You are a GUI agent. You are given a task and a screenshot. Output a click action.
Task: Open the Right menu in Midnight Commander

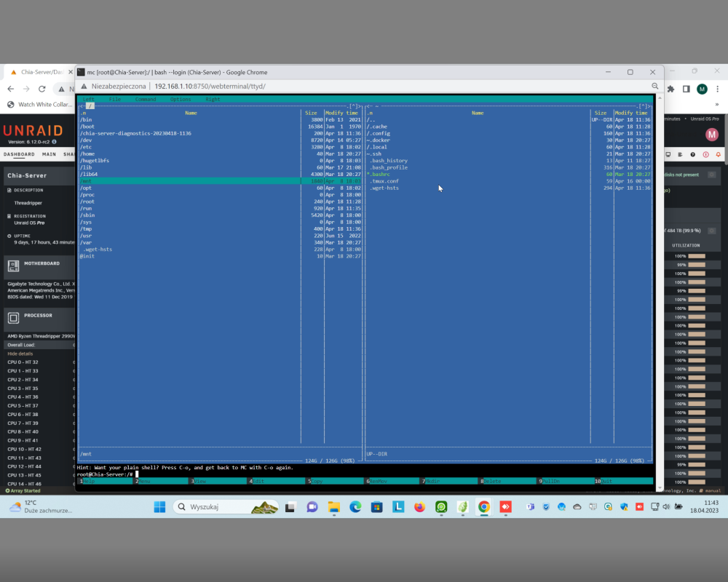tap(213, 100)
